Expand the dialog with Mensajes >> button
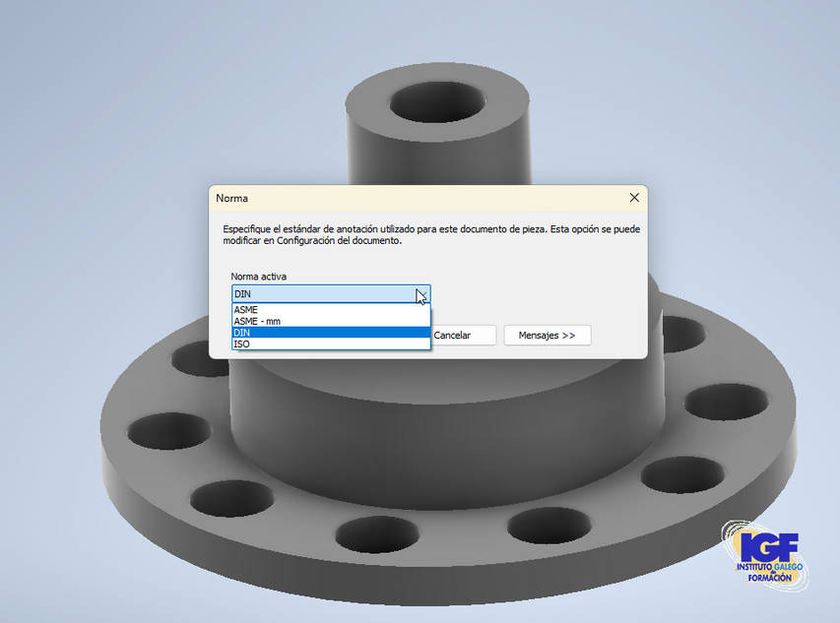Viewport: 840px width, 623px height. pos(547,336)
